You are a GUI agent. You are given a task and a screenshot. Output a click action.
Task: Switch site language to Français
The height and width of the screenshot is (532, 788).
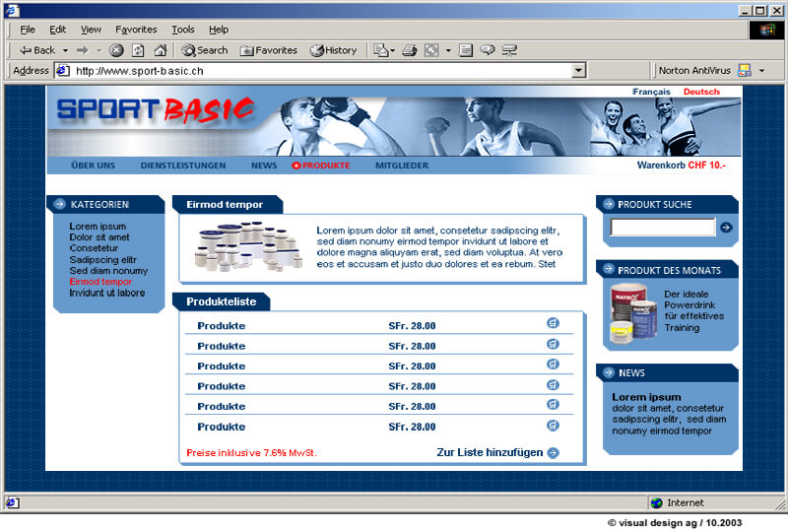651,92
